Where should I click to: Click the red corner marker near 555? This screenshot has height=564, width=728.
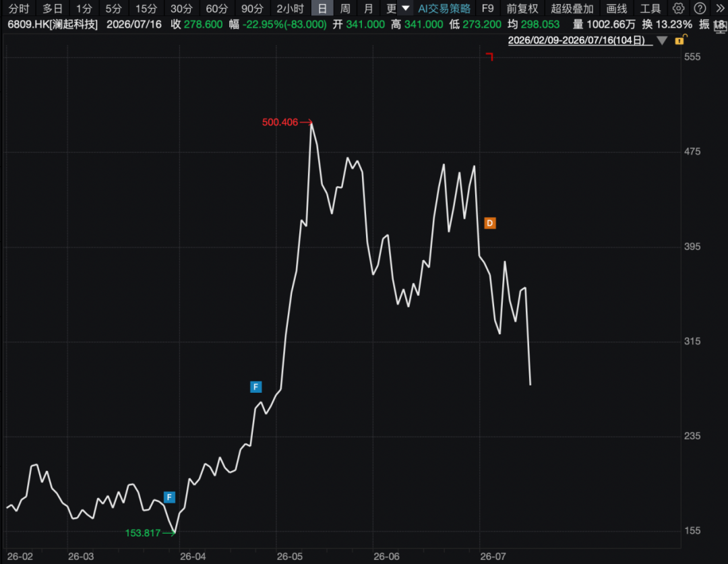(489, 57)
